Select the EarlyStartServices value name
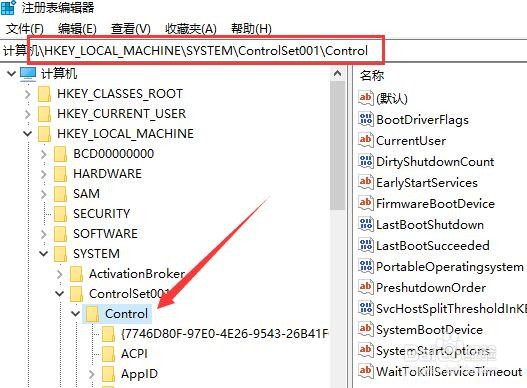The image size is (527, 388). point(427,183)
